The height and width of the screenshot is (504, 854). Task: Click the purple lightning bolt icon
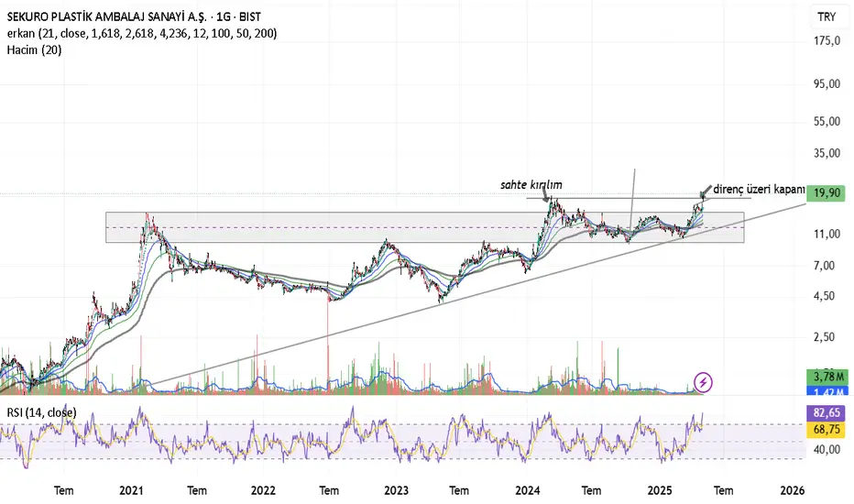(703, 382)
